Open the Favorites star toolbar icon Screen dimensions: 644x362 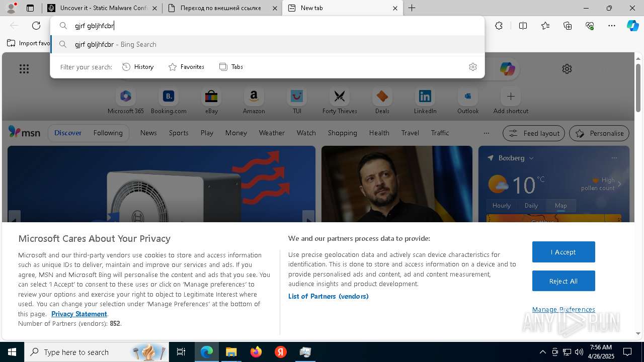[x=545, y=26]
